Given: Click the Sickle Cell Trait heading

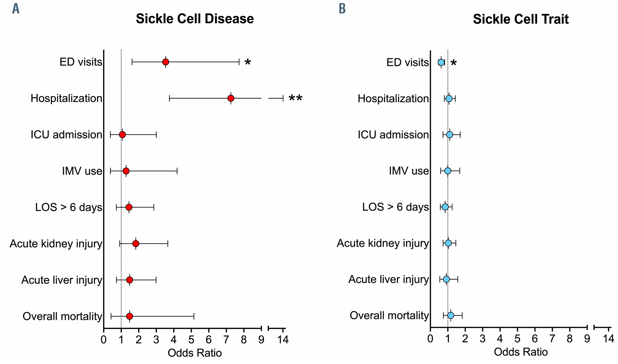Looking at the screenshot, I should [521, 19].
